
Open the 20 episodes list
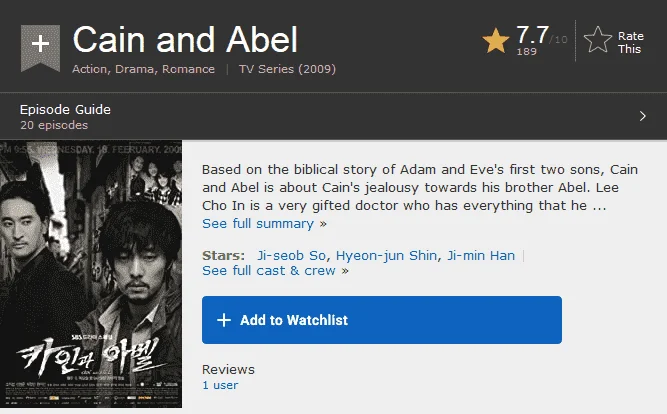[54, 125]
